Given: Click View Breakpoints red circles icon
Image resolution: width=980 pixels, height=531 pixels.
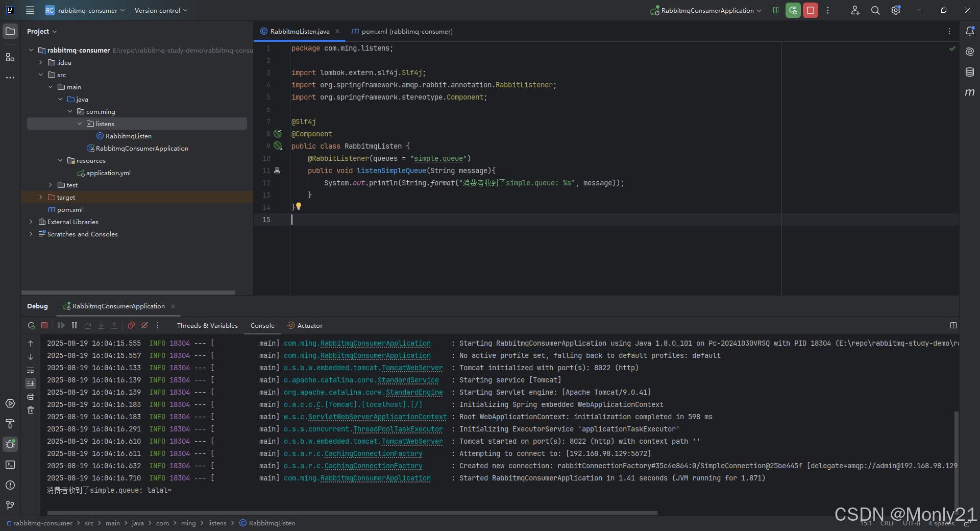Looking at the screenshot, I should coord(131,325).
